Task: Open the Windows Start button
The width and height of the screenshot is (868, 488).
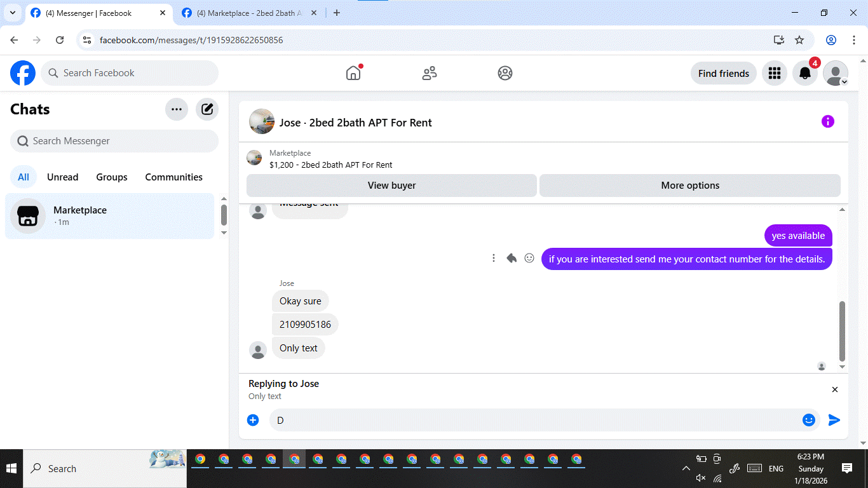Action: coord(11,468)
